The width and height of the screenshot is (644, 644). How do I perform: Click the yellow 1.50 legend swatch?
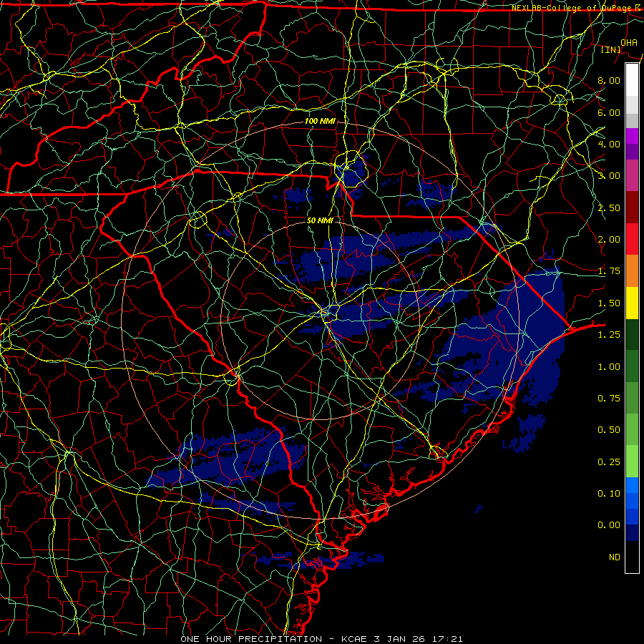coord(632,303)
